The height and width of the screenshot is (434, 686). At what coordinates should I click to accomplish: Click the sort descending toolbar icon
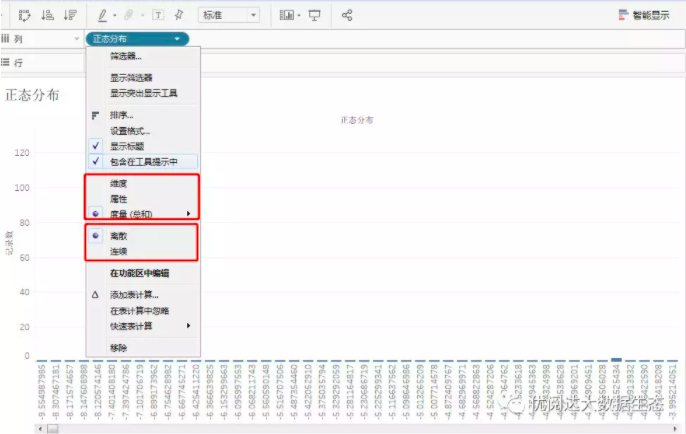pos(69,15)
